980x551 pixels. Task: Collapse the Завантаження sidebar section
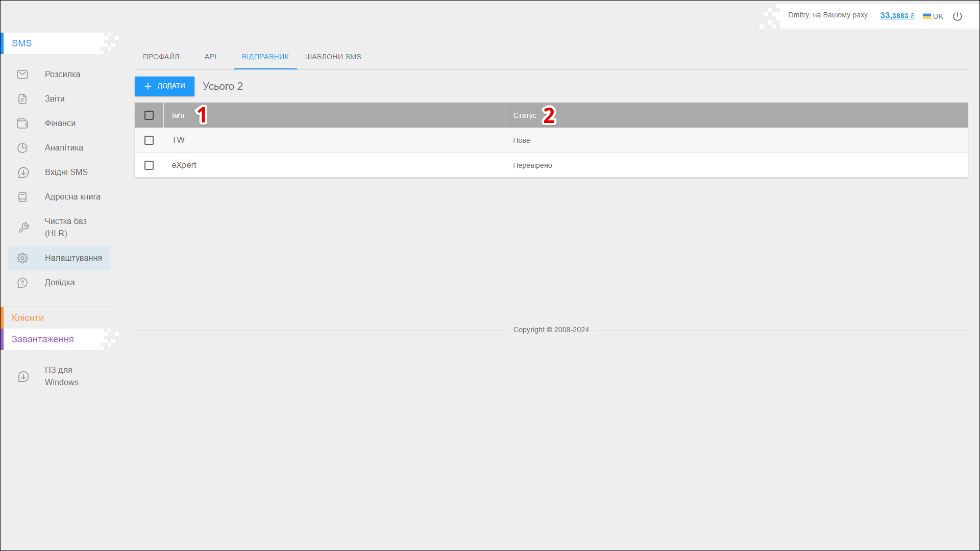coord(43,339)
